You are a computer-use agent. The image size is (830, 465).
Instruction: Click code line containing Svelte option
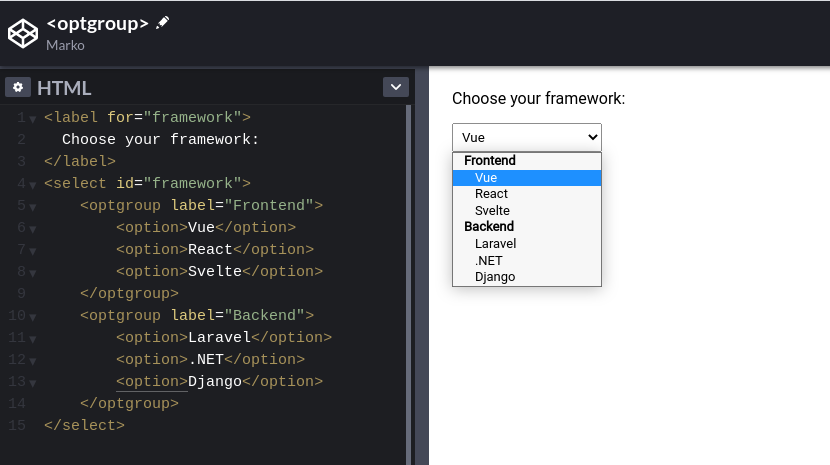pos(219,271)
